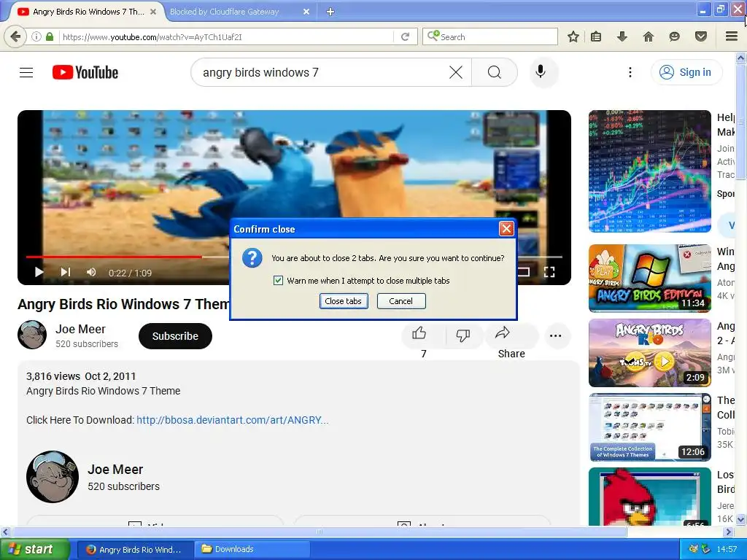Open the Windows start menu

34,550
